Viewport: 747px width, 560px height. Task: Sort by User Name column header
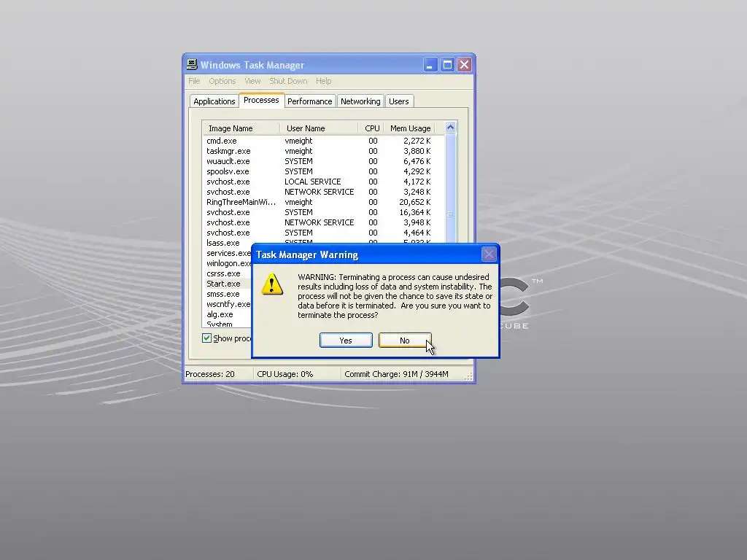tap(319, 128)
